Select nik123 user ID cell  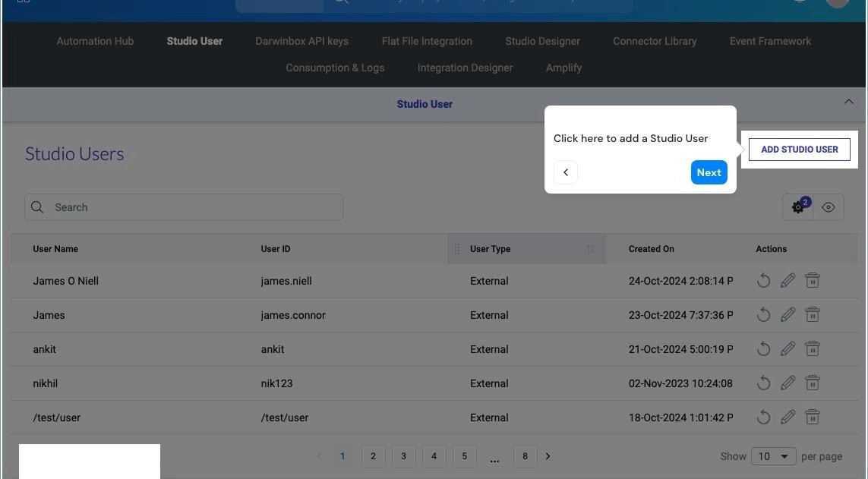(x=276, y=383)
